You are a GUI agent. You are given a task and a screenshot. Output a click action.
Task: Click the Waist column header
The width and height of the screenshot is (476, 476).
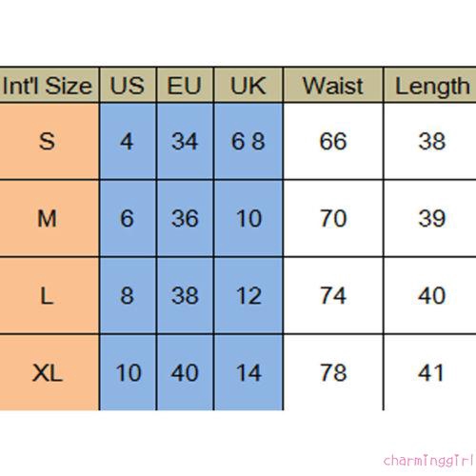(333, 85)
